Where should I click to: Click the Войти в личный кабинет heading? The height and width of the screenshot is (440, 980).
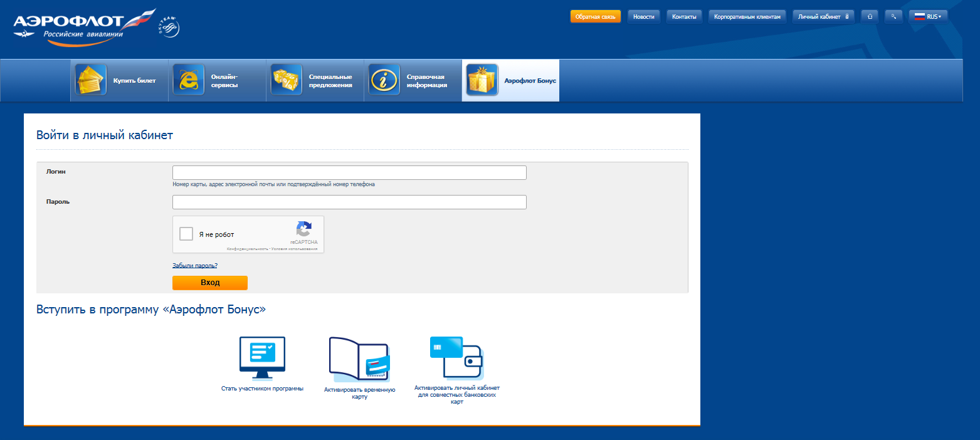105,135
